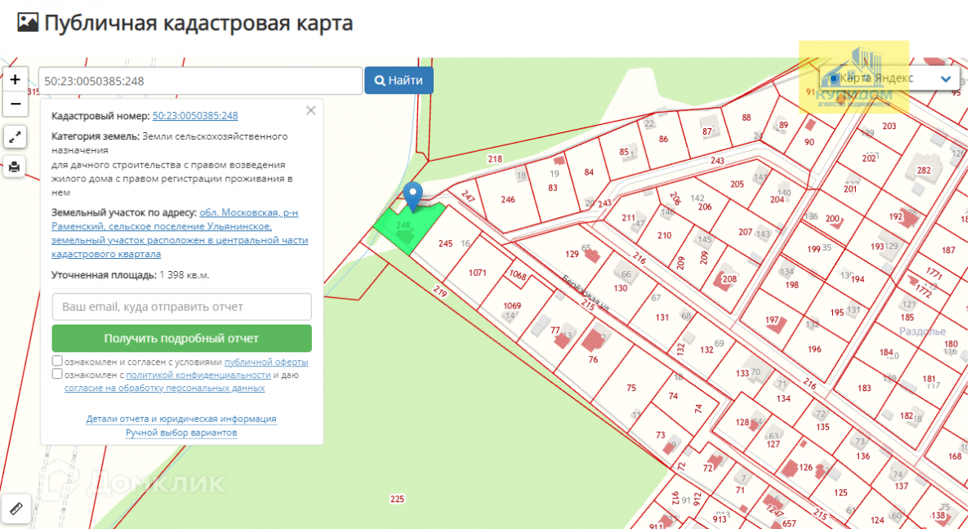The width and height of the screenshot is (980, 529).
Task: Zoom out the map with minus button
Action: coord(15,104)
